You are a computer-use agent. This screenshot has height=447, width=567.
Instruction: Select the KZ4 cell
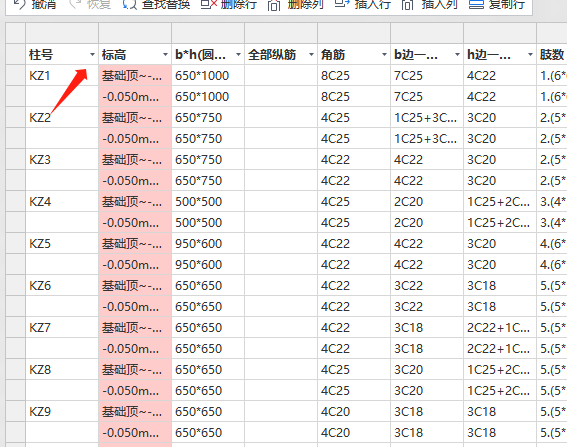click(x=62, y=201)
